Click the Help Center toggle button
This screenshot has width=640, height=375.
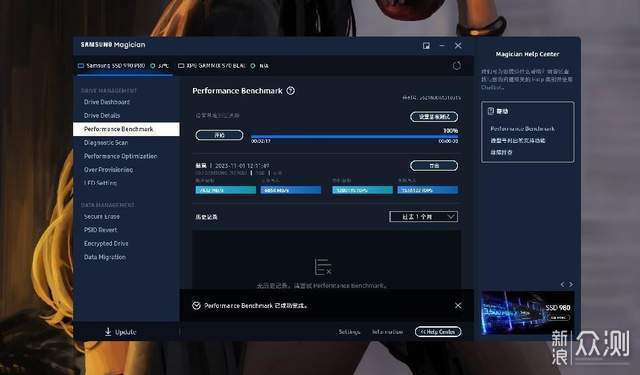438,332
